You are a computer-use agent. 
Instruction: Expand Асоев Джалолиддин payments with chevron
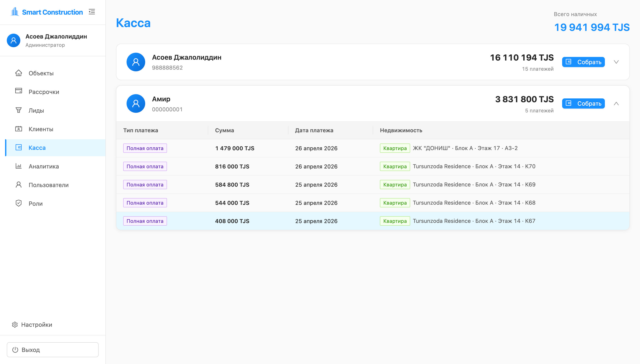[x=616, y=62]
